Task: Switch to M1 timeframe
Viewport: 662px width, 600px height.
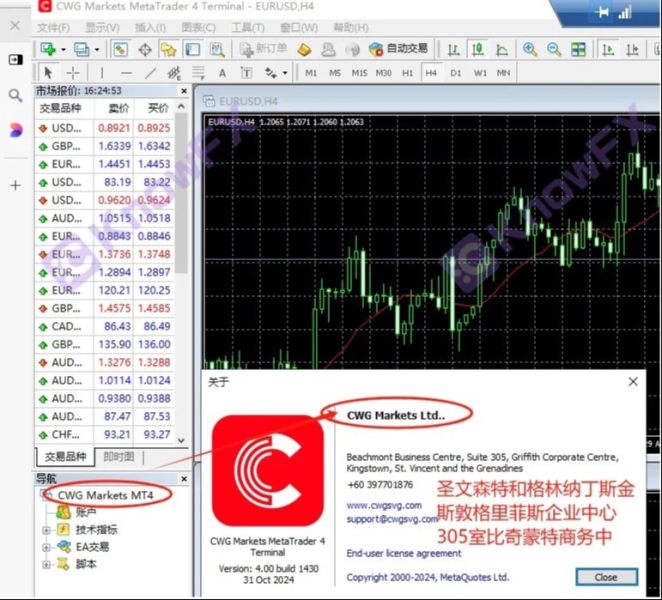Action: point(311,73)
